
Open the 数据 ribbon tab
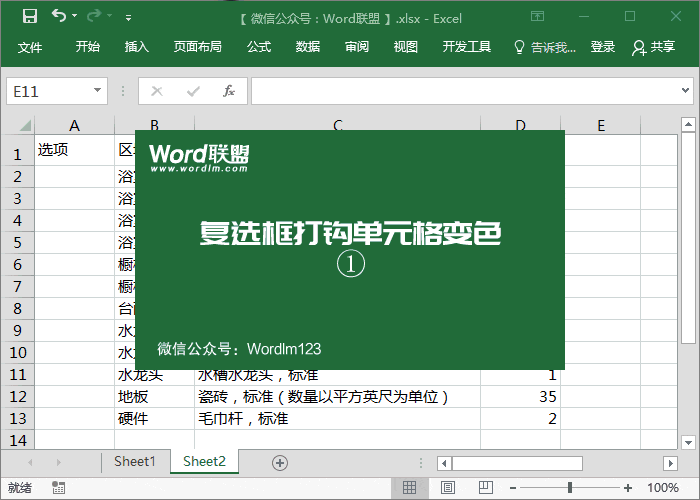pos(308,47)
